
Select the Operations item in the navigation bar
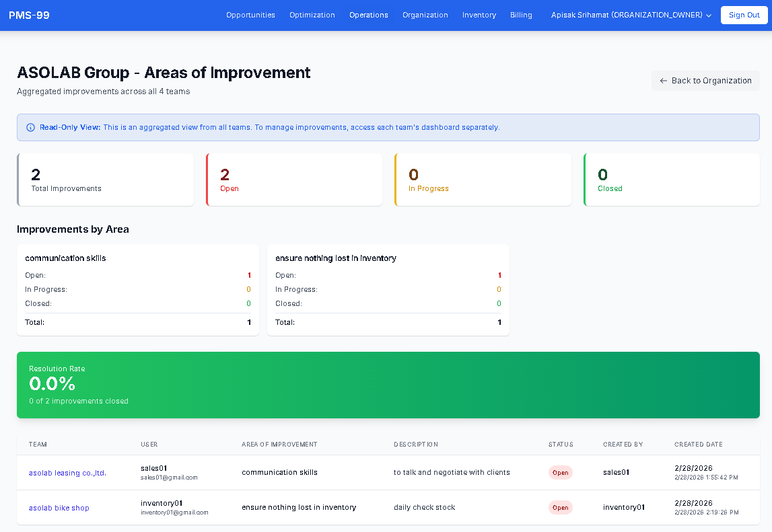click(x=368, y=14)
